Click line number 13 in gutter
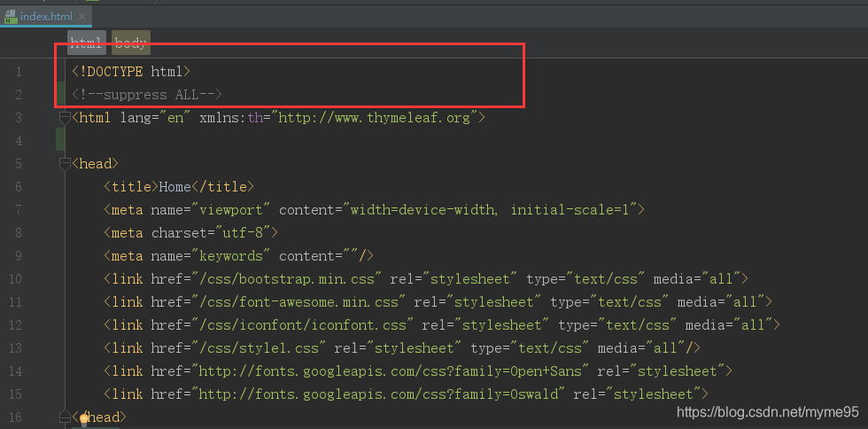 pos(16,348)
